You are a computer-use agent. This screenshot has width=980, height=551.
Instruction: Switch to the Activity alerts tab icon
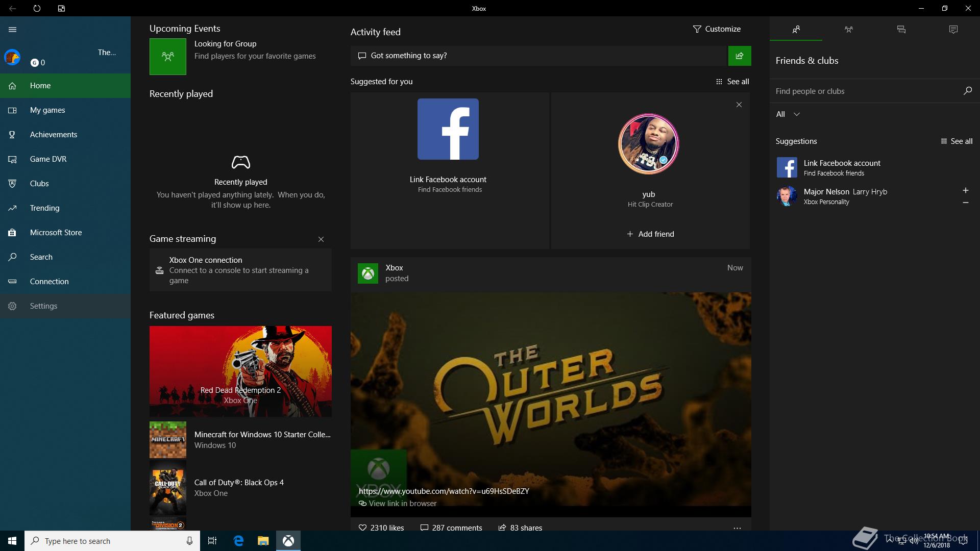953,30
